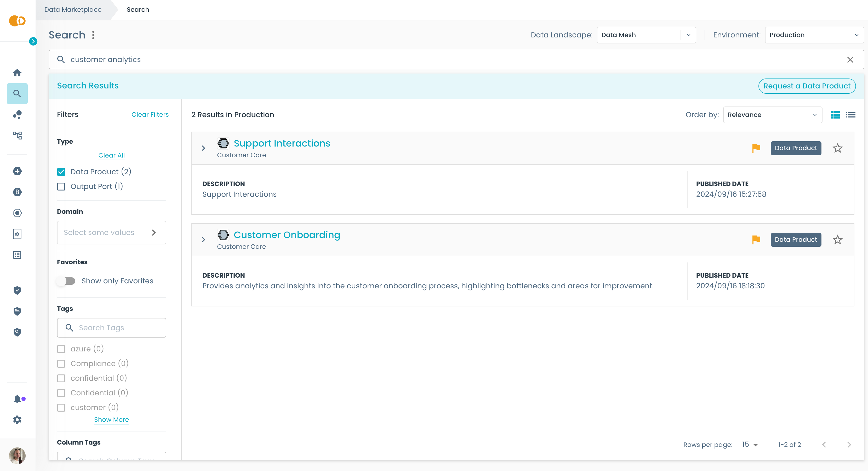Enable Show only Favorites toggle
The width and height of the screenshot is (868, 471).
click(x=66, y=281)
